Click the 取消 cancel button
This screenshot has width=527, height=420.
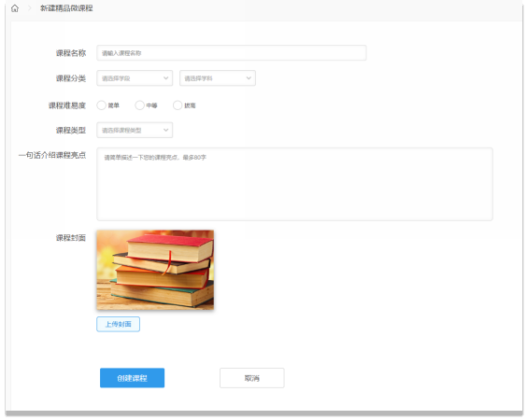[251, 378]
